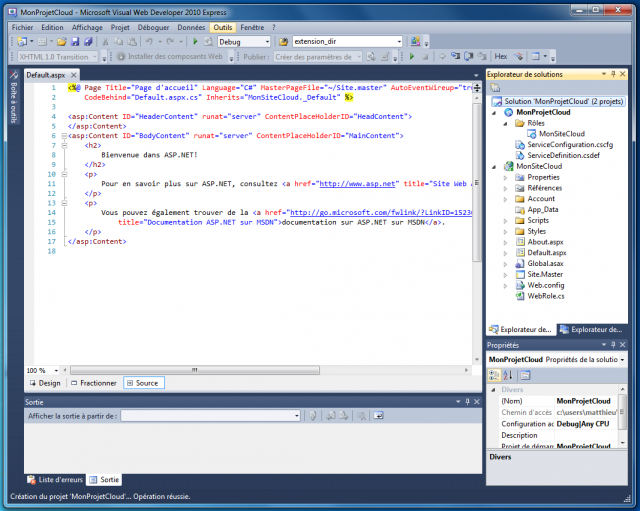640x511 pixels.
Task: Open the Afficher la sortie à partir de dropdown
Action: 297,416
